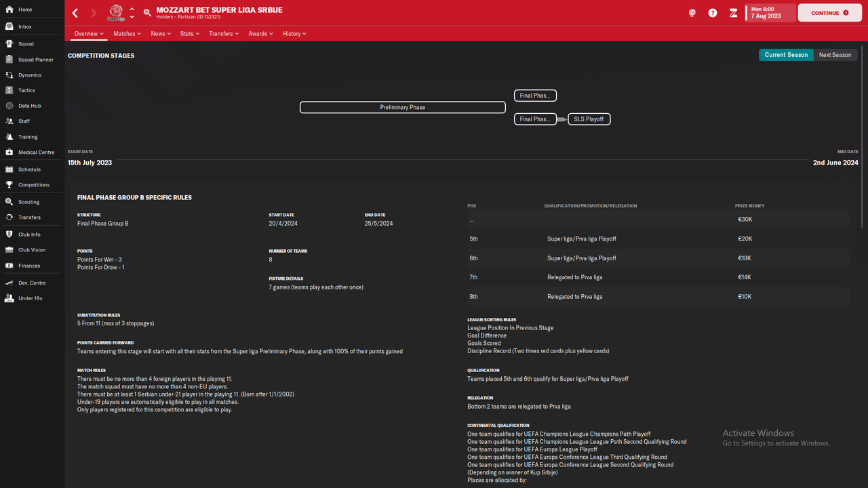Go forward with the right arrow

(94, 13)
